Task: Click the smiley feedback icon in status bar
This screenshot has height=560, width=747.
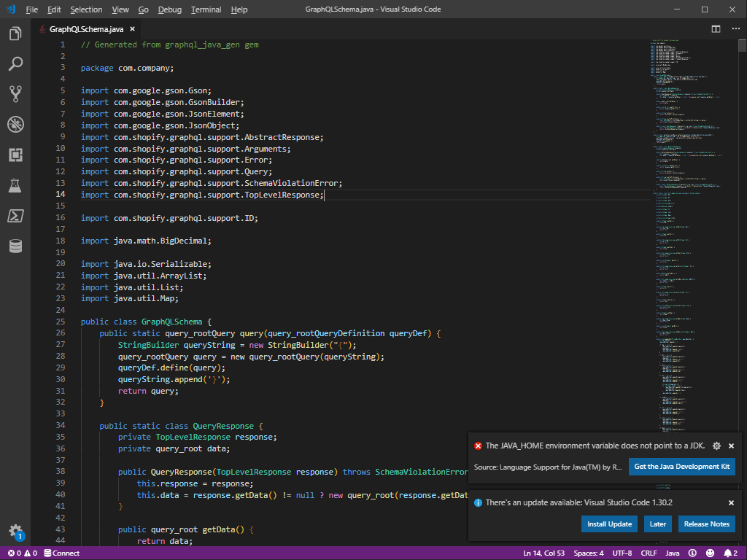Action: (x=710, y=553)
